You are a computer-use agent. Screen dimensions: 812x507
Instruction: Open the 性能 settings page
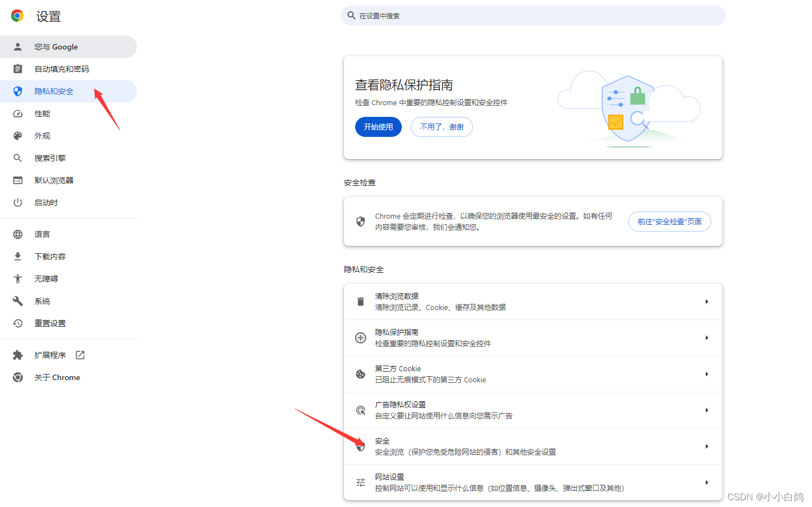click(68, 114)
